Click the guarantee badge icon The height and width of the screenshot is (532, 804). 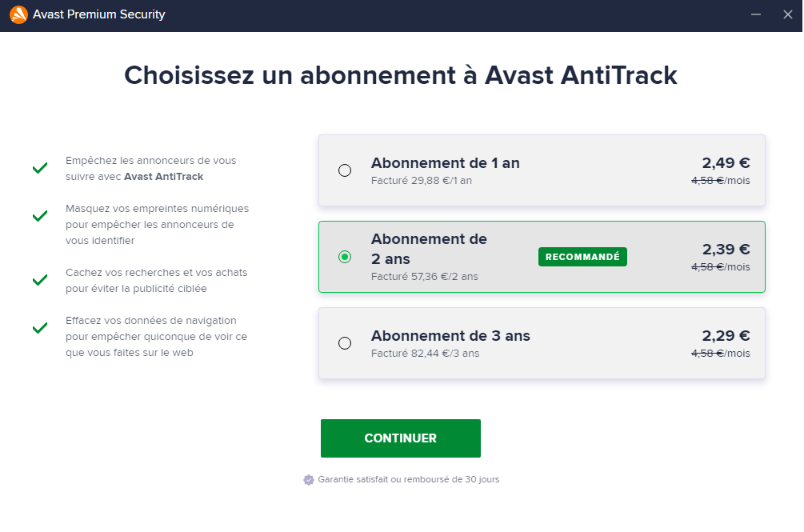click(309, 480)
